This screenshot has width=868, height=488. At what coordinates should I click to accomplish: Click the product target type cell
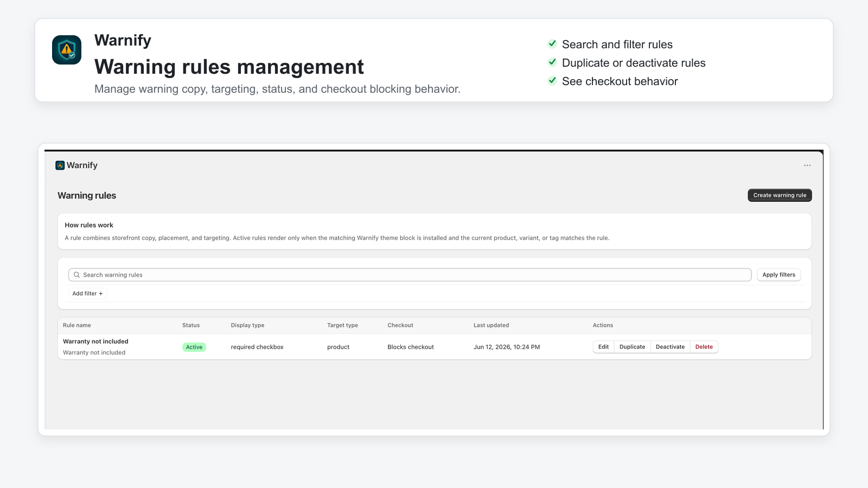(x=338, y=347)
